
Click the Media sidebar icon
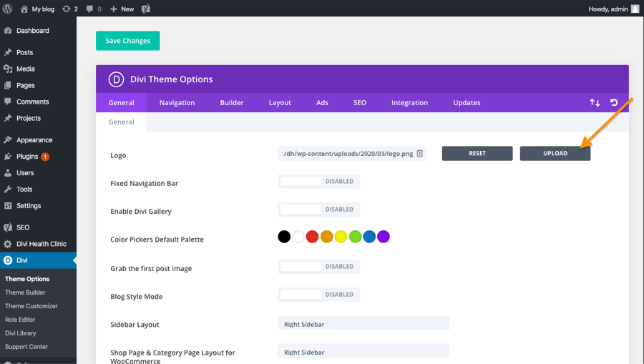[x=8, y=69]
